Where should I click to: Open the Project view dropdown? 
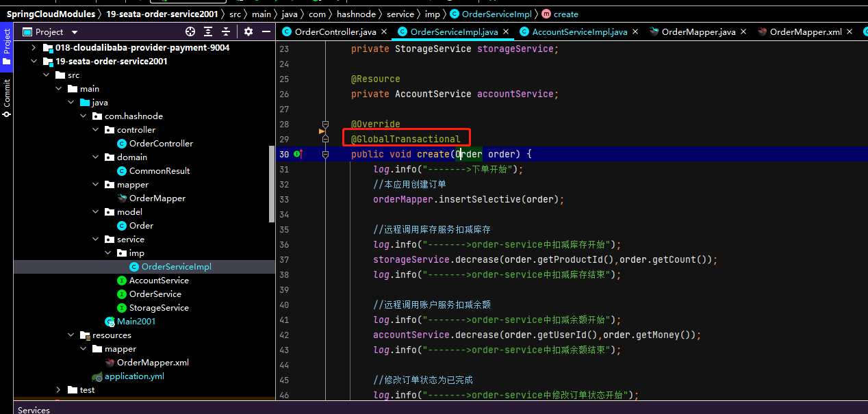click(75, 32)
